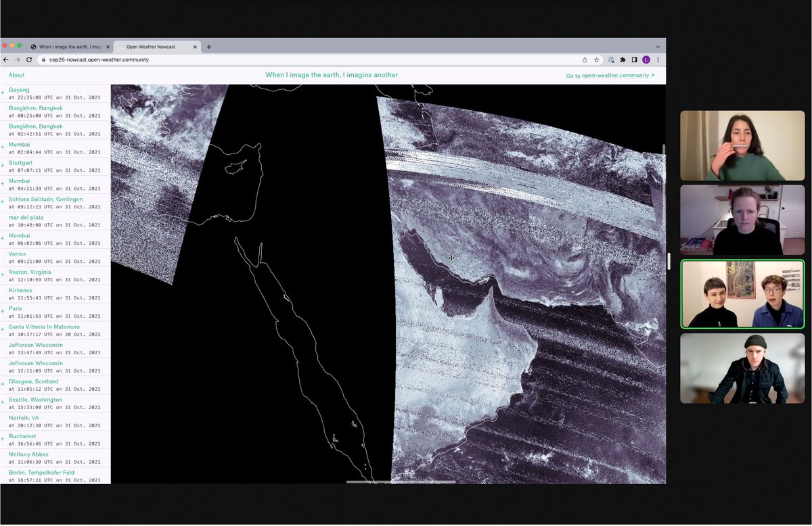Share this page via toolbar icon
812x526 pixels.
coord(585,59)
